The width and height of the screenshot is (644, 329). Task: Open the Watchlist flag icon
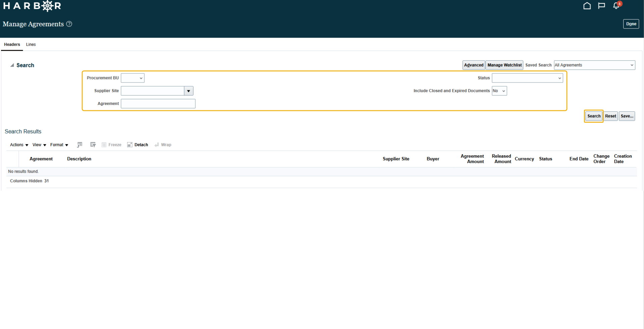[601, 6]
